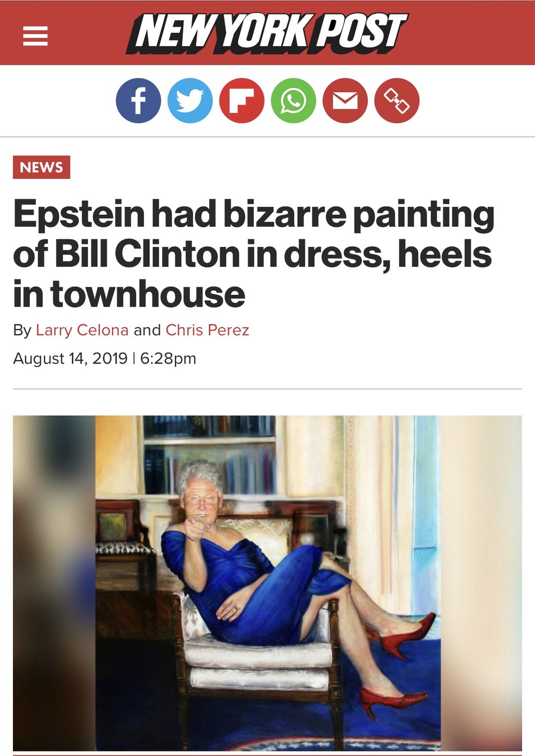Screen dimensions: 535x756
Task: Click the blurred left edge of the photo
Action: 54,583
